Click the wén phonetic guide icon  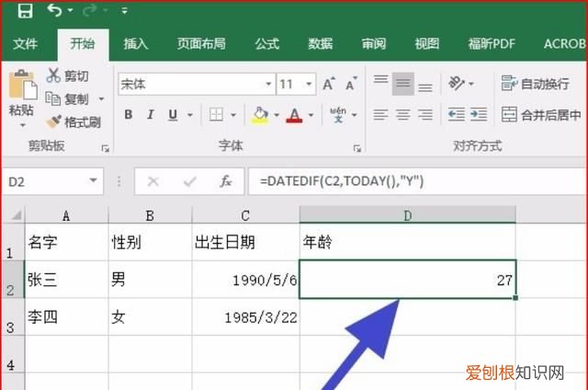tap(338, 114)
